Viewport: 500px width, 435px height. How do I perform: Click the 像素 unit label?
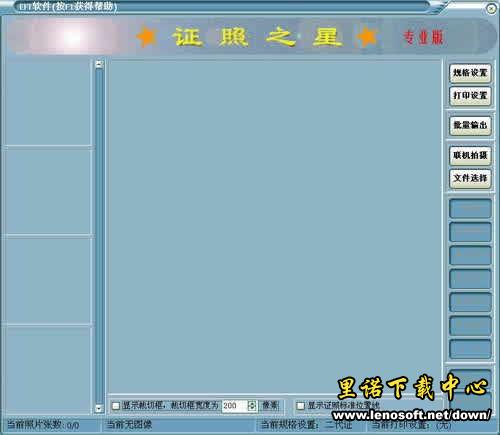pos(270,405)
